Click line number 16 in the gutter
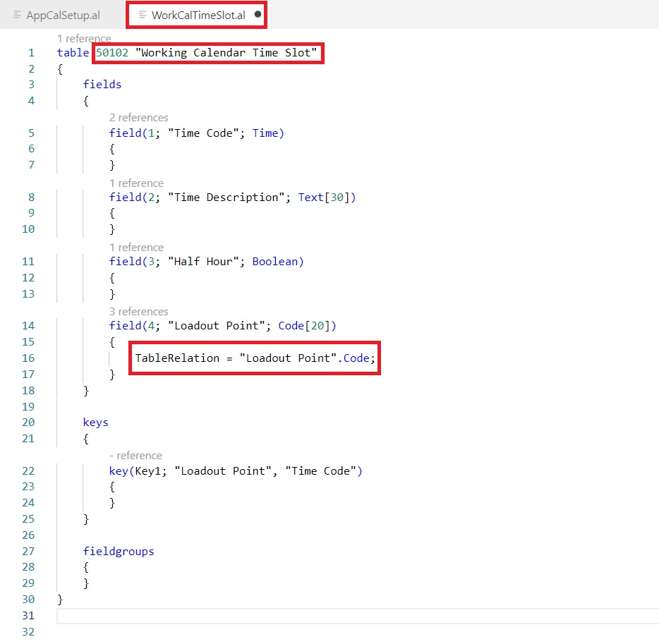This screenshot has width=659, height=644. click(x=28, y=358)
